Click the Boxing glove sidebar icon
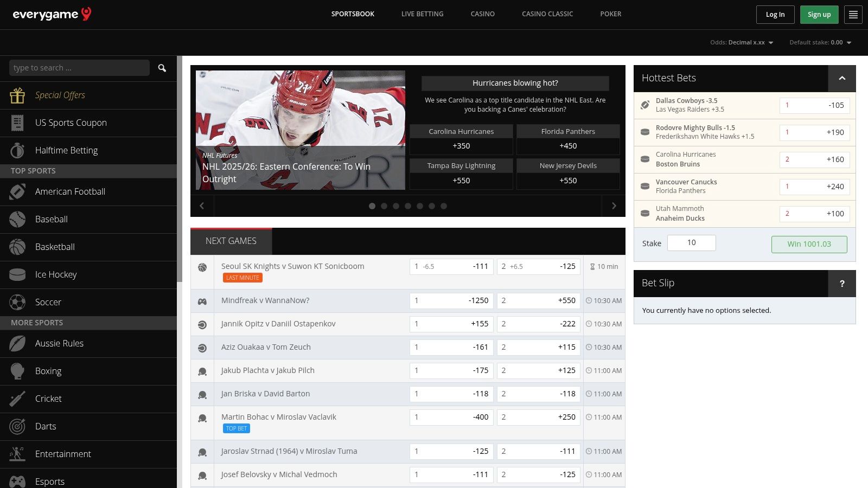 click(17, 371)
